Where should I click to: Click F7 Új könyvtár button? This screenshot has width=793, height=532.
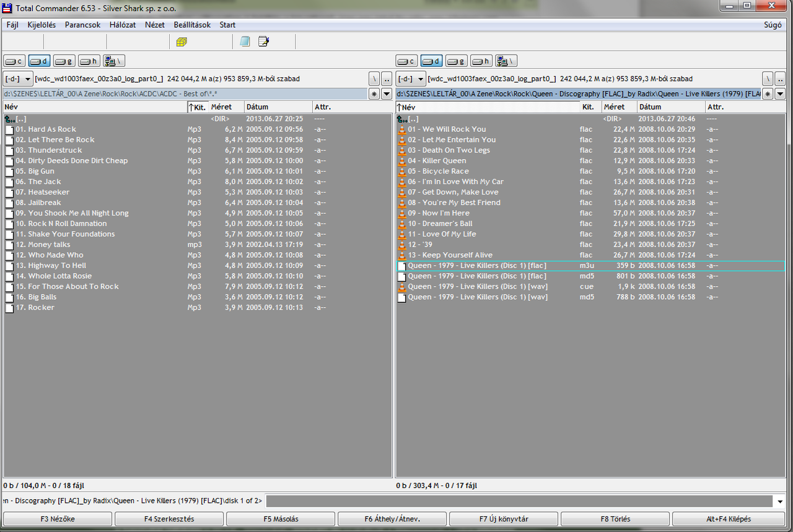click(504, 519)
